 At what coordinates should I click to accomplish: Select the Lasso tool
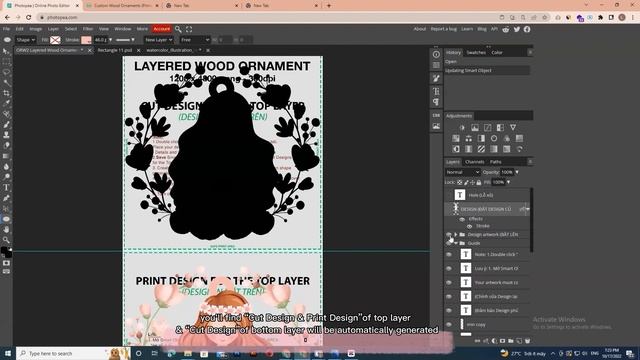(x=6, y=72)
